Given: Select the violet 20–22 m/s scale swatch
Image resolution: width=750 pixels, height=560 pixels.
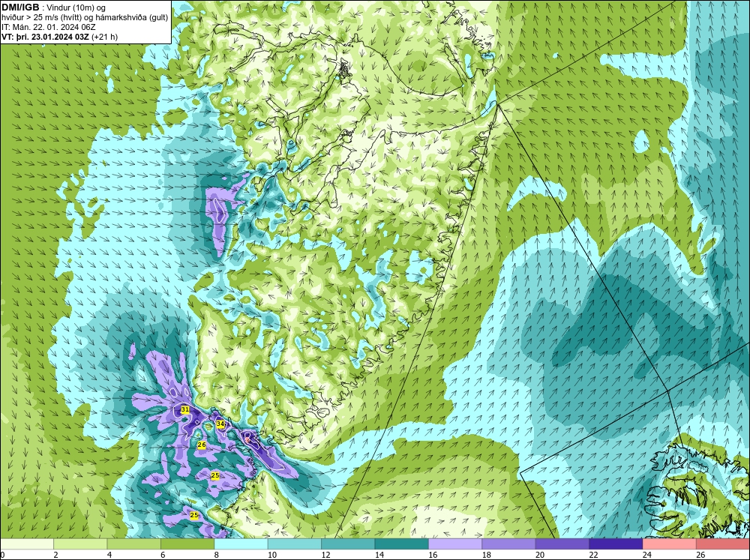Looking at the screenshot, I should coord(562,544).
